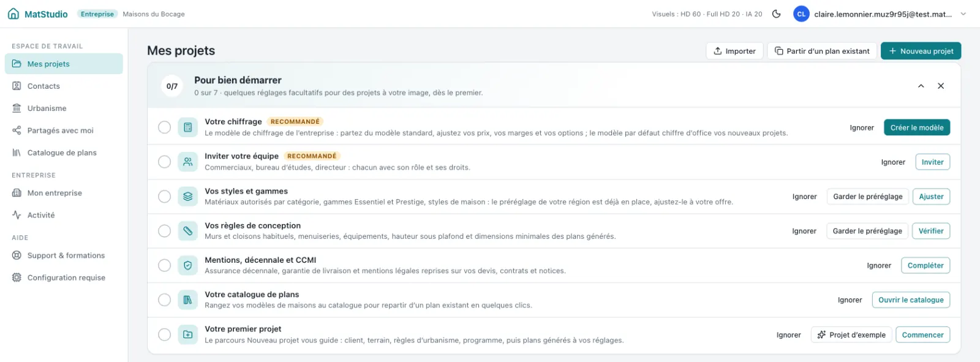Image resolution: width=980 pixels, height=362 pixels.
Task: Mark Inviter votre équipe step as done
Action: 164,162
